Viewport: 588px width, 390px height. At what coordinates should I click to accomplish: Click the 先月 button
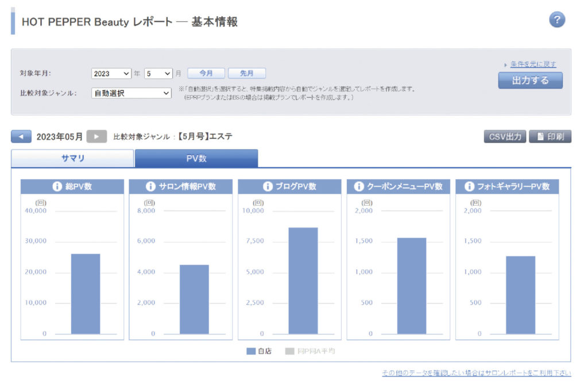[247, 74]
